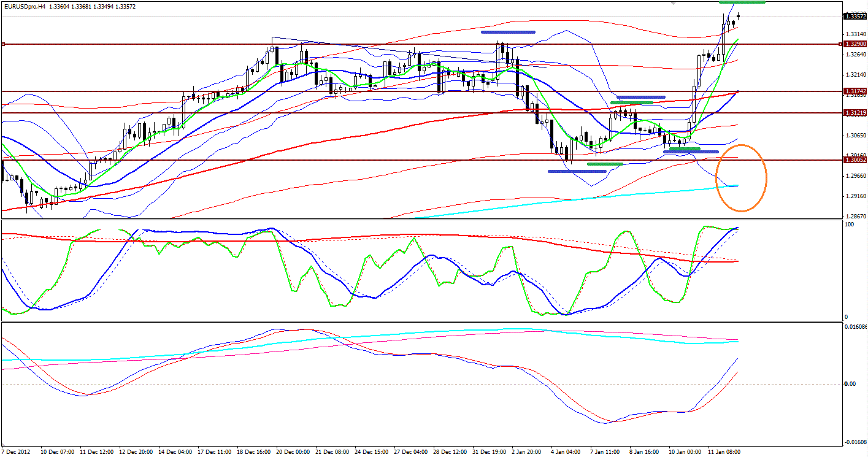Image resolution: width=868 pixels, height=457 pixels.
Task: Click the 1.30052 price level label
Action: (855, 159)
